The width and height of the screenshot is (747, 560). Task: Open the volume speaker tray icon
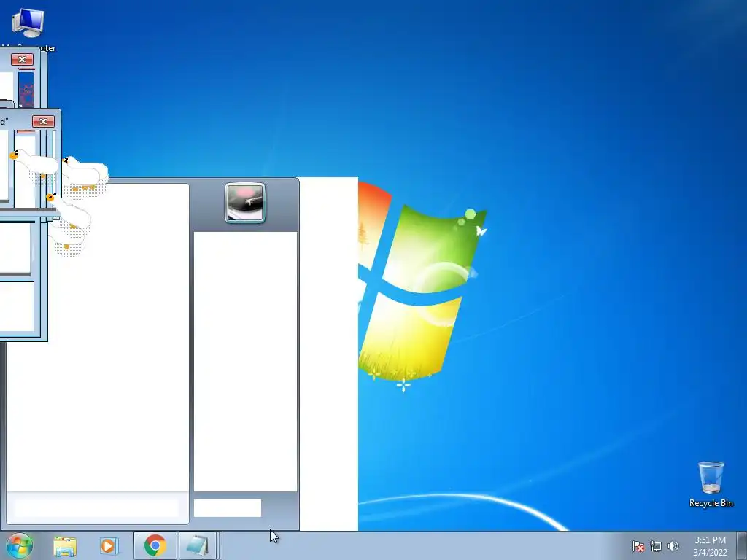pyautogui.click(x=673, y=546)
